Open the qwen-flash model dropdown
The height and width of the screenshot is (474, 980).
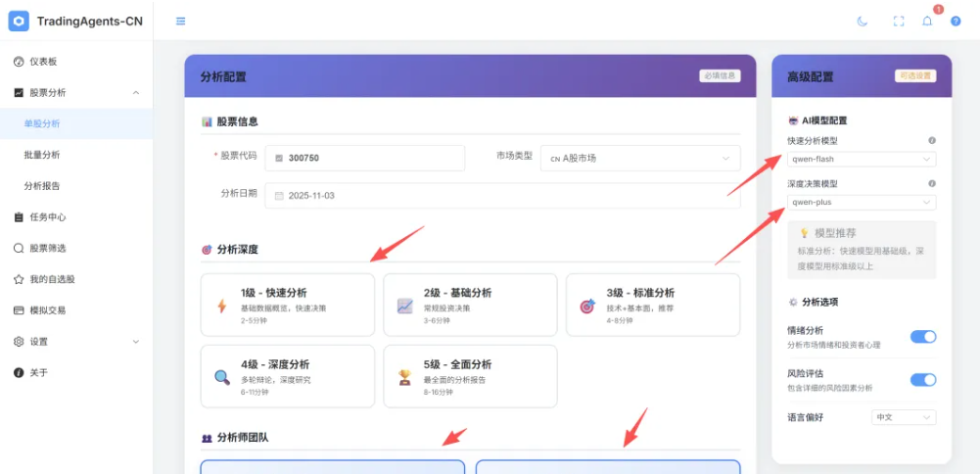[x=861, y=159]
